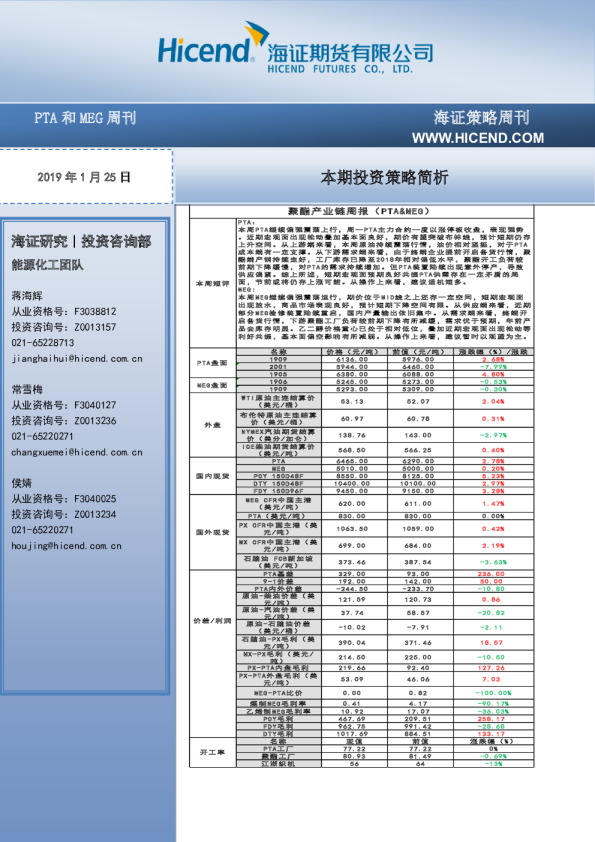This screenshot has height=842, width=595.
Task: Select the 海证期货有限公司 company name
Action: click(351, 53)
